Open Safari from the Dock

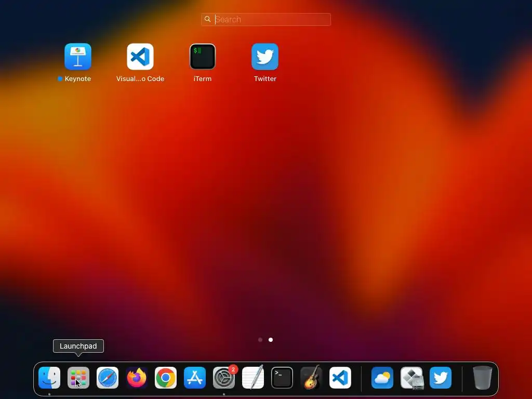[108, 378]
